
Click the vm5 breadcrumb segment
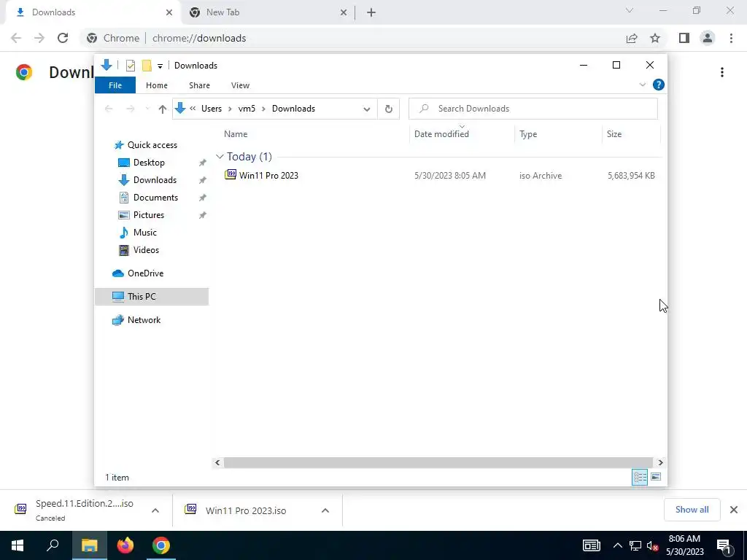247,109
